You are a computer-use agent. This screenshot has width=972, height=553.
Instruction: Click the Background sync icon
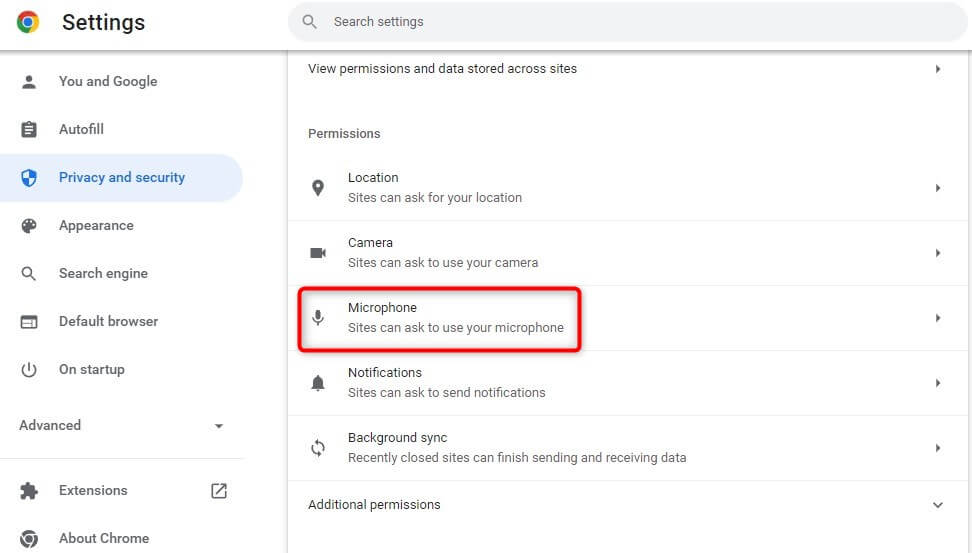pyautogui.click(x=318, y=448)
